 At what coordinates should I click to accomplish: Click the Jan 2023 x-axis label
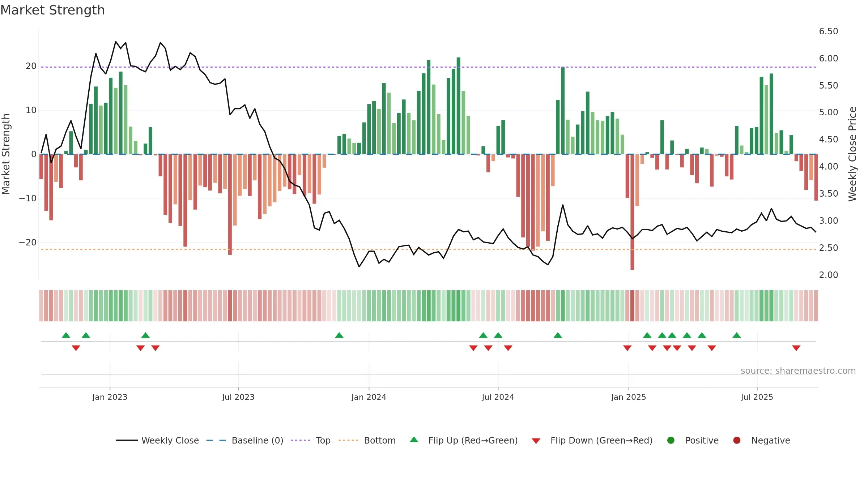110,397
